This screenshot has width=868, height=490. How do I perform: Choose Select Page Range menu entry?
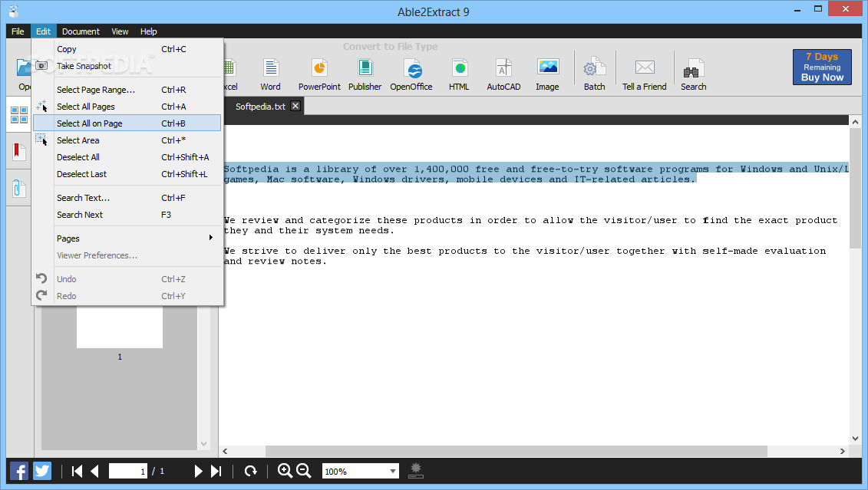coord(127,90)
